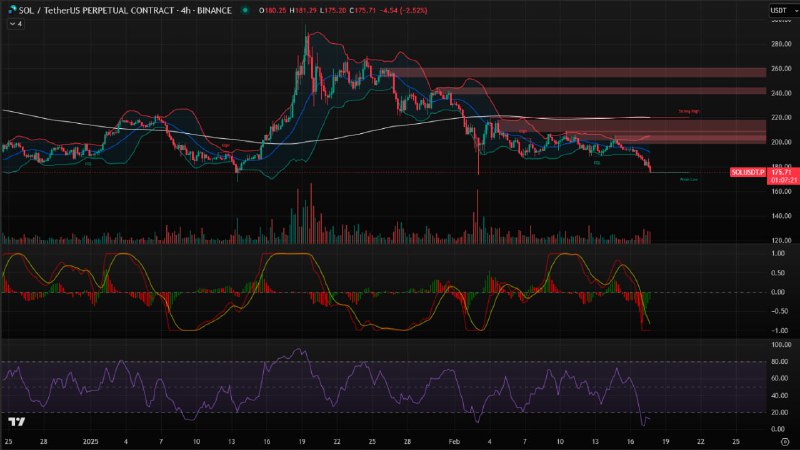The width and height of the screenshot is (800, 450).
Task: Click the 220.00 price axis label
Action: (x=781, y=117)
